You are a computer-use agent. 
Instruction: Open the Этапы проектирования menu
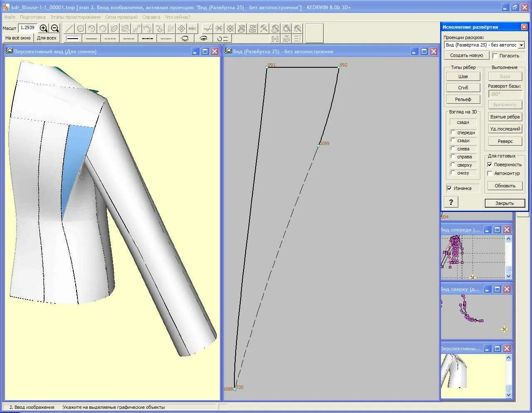(75, 17)
